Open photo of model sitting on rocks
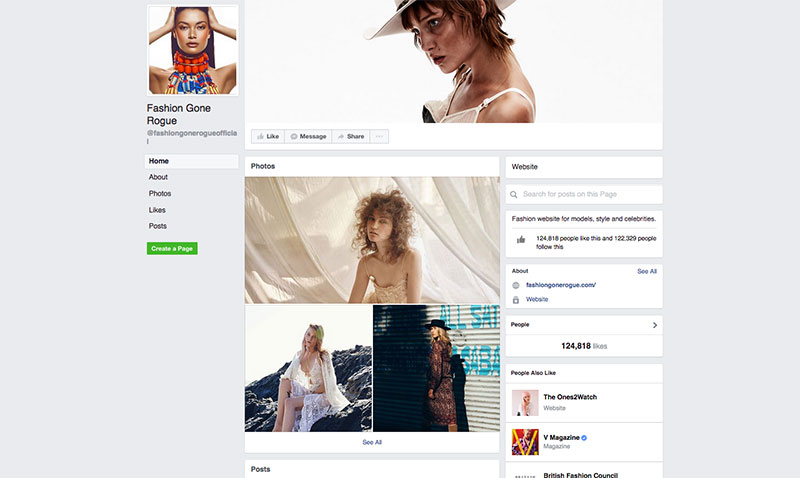 [x=308, y=368]
